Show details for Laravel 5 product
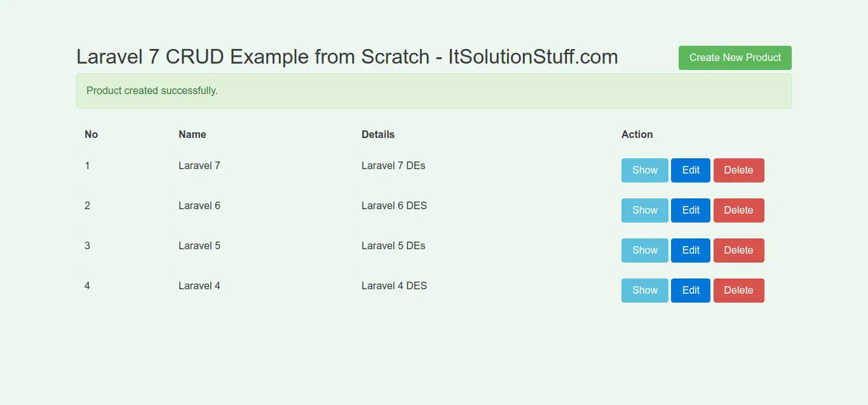 (644, 251)
